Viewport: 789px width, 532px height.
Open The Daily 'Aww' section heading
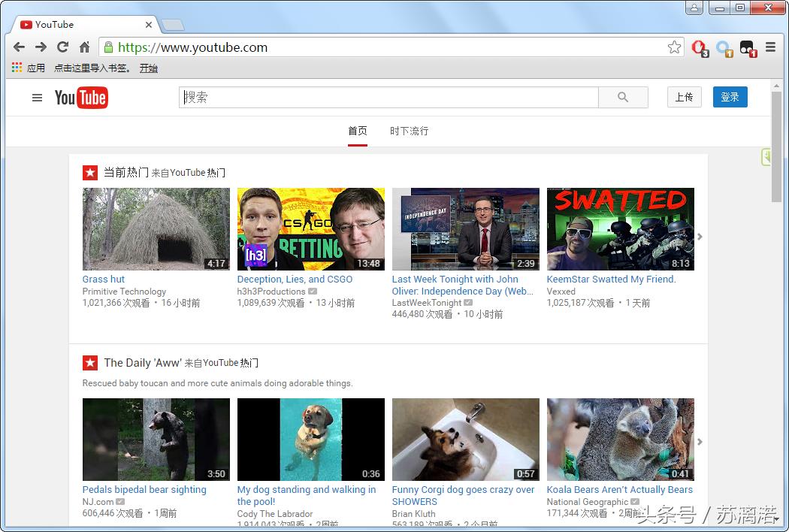tap(143, 363)
